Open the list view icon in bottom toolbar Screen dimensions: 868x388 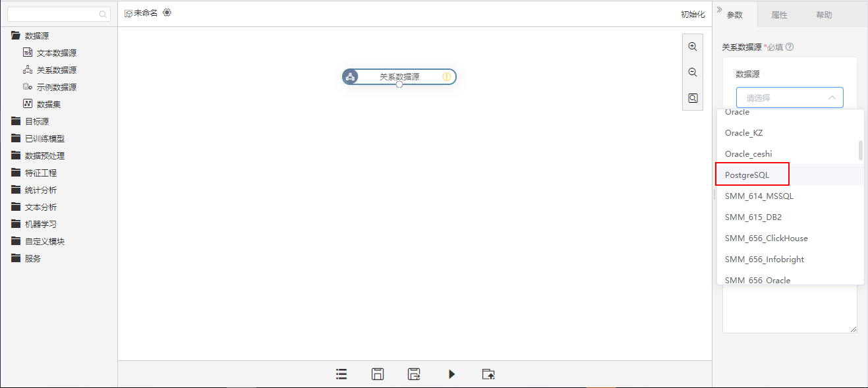click(x=341, y=374)
